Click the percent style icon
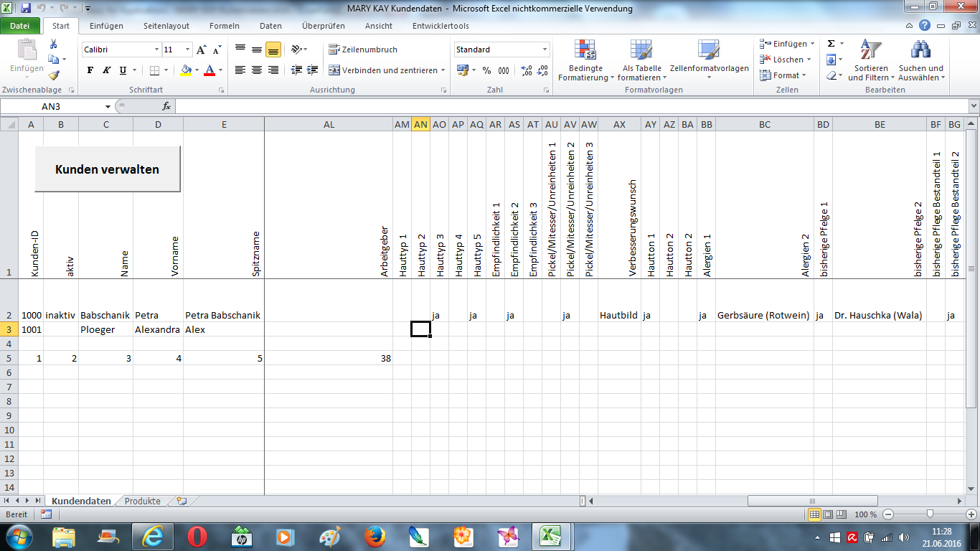 pyautogui.click(x=486, y=70)
